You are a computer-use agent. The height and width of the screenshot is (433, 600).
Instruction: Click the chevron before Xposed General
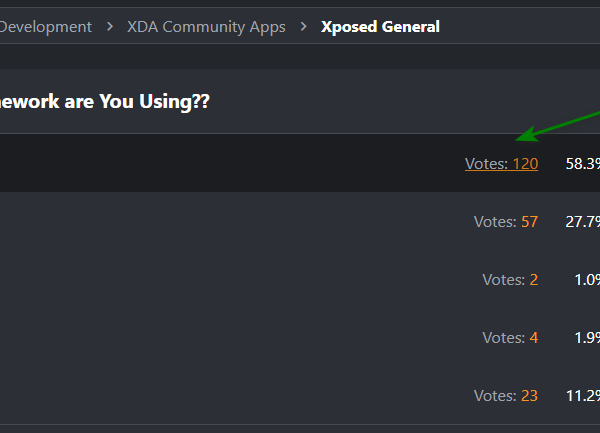coord(303,27)
